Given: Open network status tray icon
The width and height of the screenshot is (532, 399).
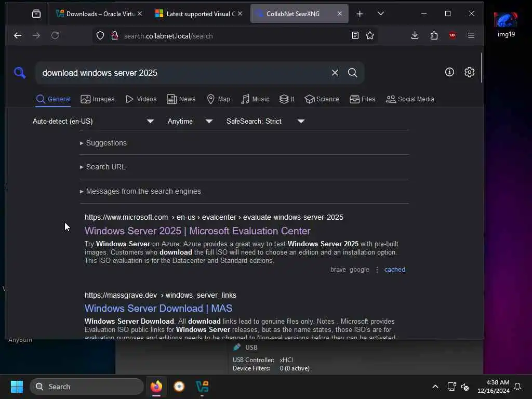Looking at the screenshot, I should (x=451, y=387).
